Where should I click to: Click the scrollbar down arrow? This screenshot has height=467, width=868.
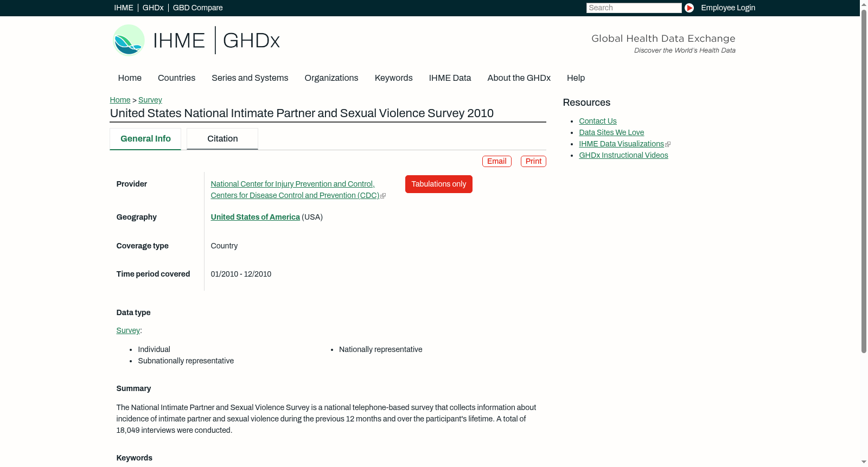pyautogui.click(x=864, y=463)
